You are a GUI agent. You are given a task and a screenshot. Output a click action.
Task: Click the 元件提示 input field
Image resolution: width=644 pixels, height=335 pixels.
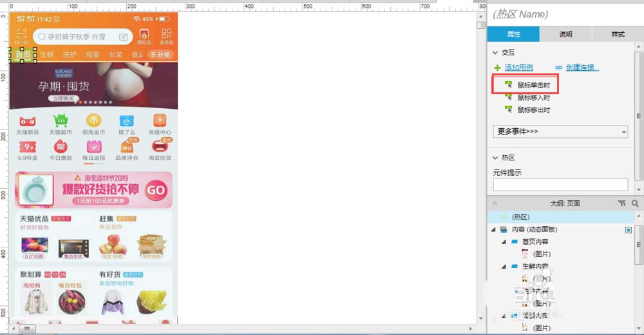coord(560,184)
